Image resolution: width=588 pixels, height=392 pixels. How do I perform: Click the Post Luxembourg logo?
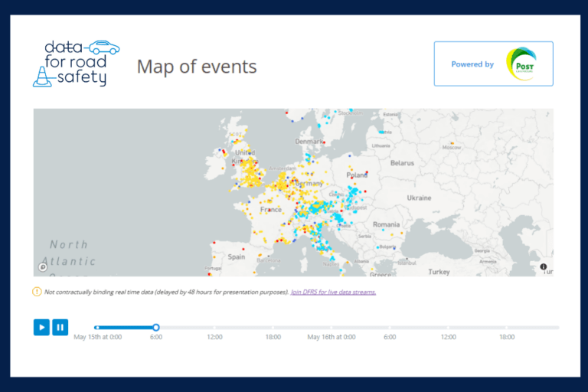point(521,64)
